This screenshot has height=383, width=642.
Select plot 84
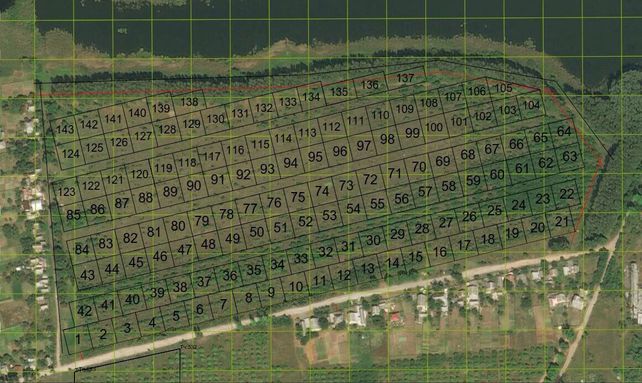pyautogui.click(x=82, y=249)
